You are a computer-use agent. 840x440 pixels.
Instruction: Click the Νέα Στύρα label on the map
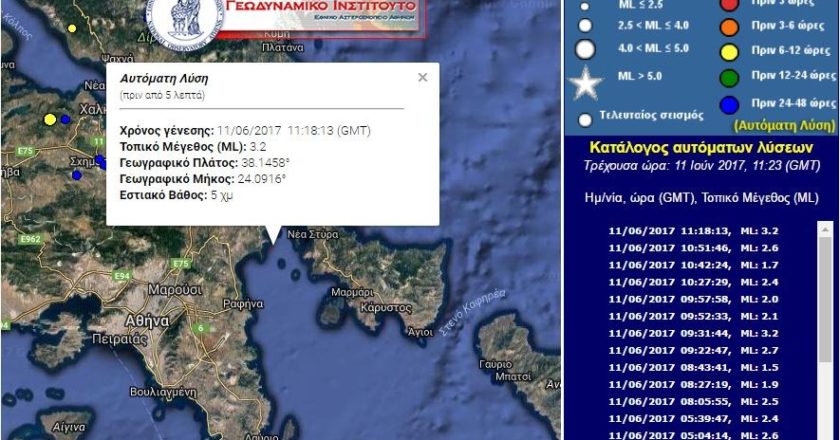click(313, 234)
